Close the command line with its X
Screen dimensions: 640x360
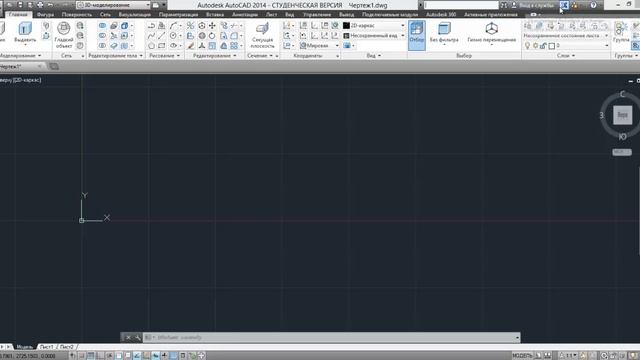pyautogui.click(x=128, y=338)
